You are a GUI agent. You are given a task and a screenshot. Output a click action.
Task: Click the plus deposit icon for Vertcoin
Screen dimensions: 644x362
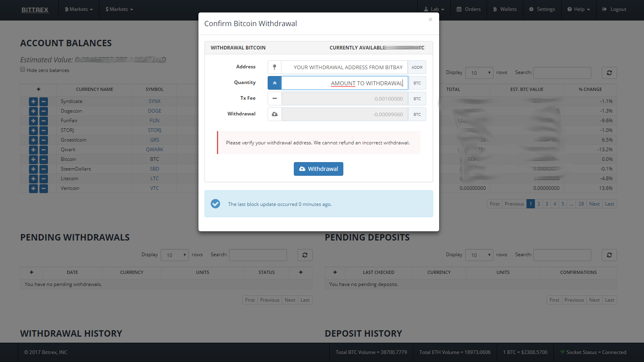[x=33, y=188]
